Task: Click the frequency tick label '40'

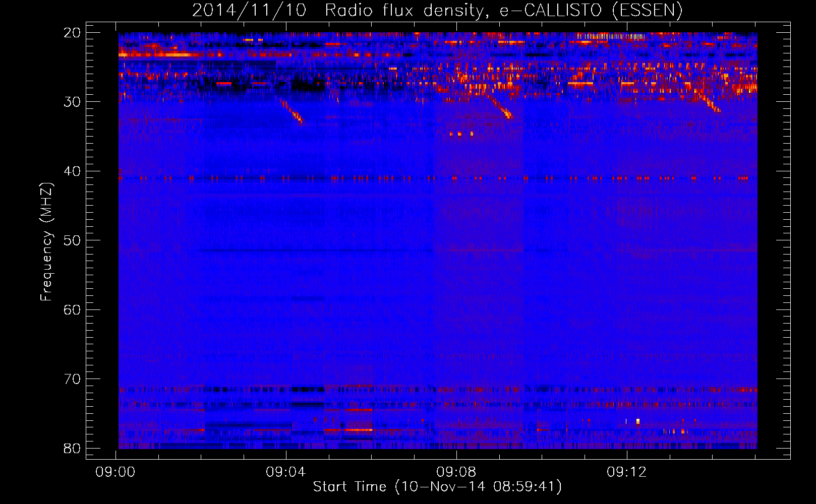Action: click(72, 171)
